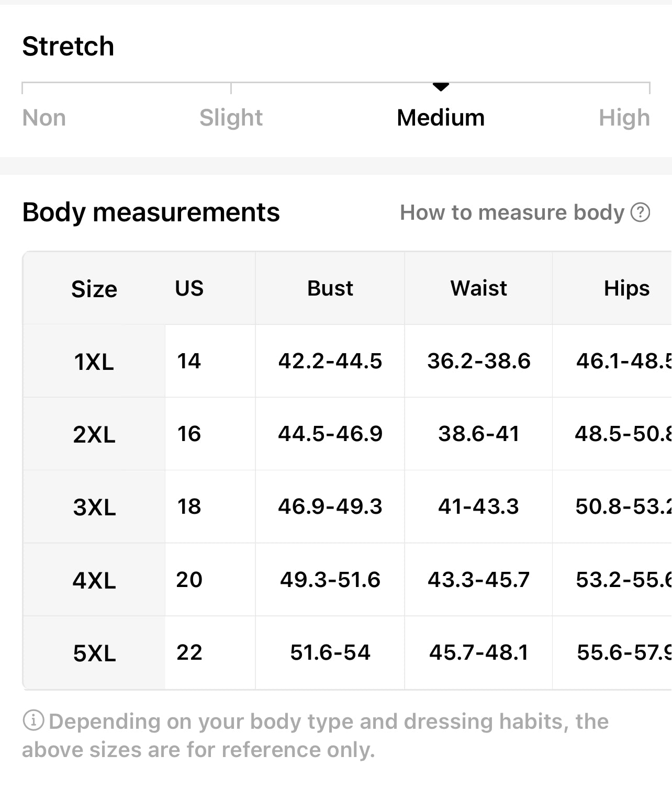Select the 2XL size row

coord(94,434)
